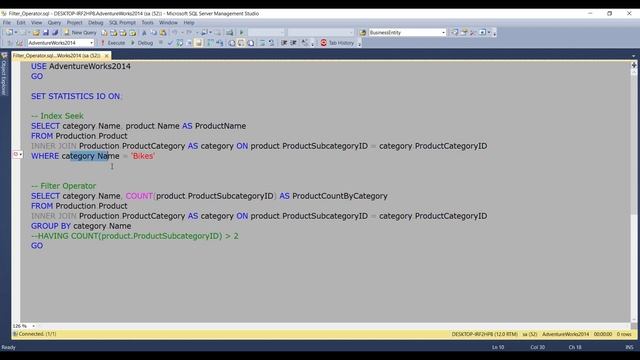The width and height of the screenshot is (640, 360).
Task: Click the Comment out selected lines icon
Action: (x=262, y=42)
